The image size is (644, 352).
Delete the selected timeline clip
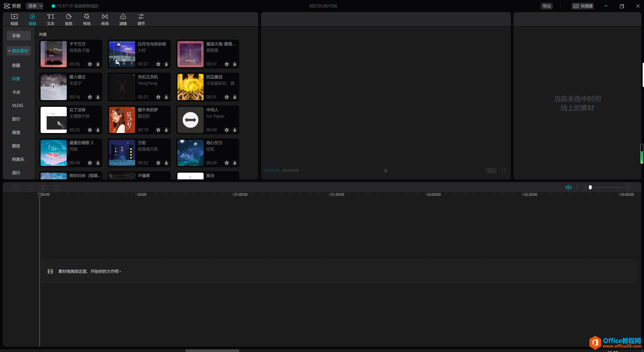(56, 187)
